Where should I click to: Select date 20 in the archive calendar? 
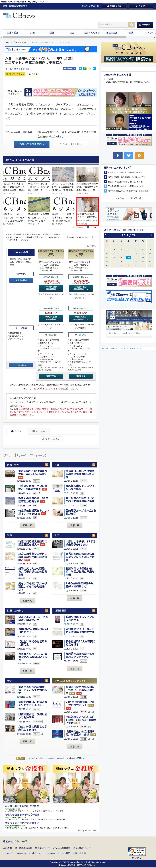128,257
